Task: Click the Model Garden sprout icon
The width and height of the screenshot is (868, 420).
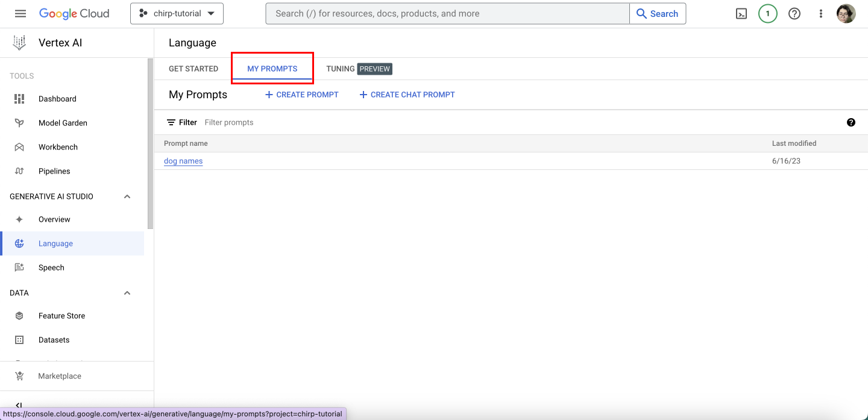Action: pos(19,123)
